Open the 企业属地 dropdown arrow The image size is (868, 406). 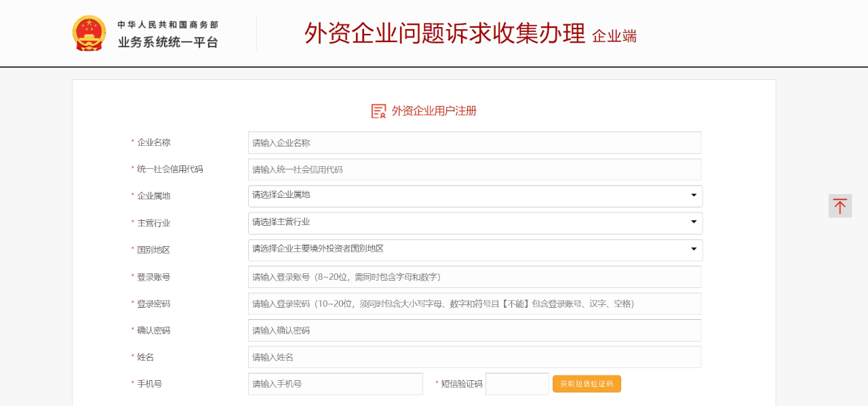694,195
